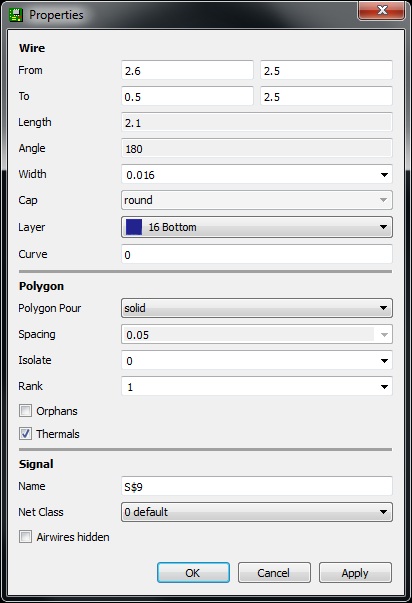The image size is (412, 603).
Task: Uncheck the Thermals checkbox
Action: [25, 434]
